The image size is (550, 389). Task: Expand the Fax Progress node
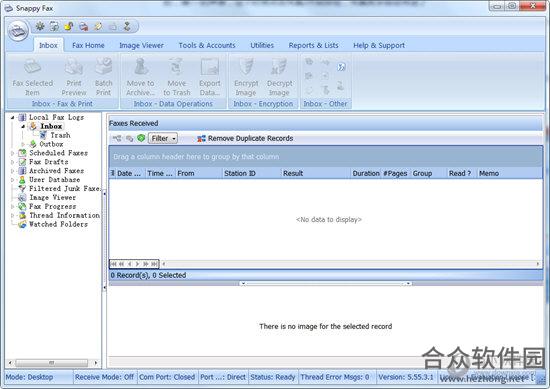point(13,207)
